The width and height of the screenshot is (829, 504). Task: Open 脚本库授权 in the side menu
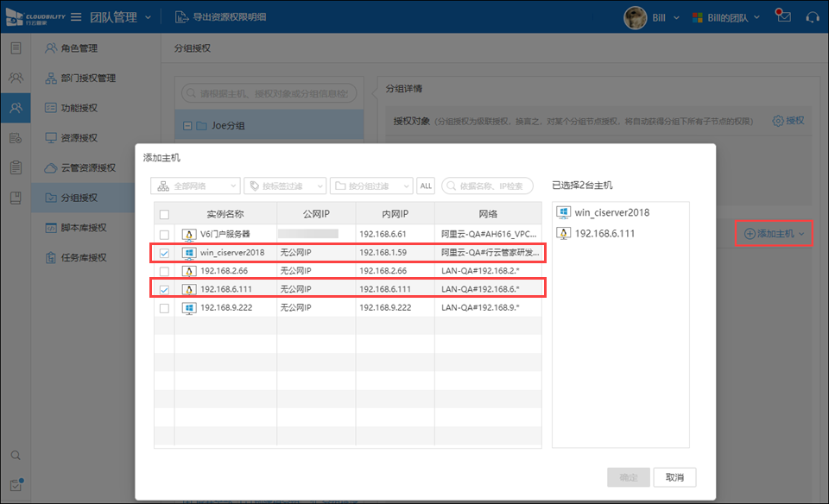coord(83,228)
